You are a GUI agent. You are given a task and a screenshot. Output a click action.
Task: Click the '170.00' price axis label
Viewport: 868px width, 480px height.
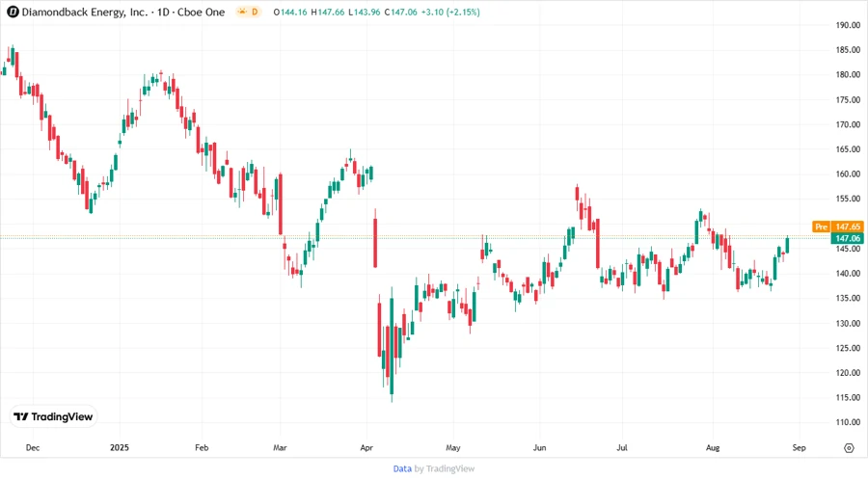[x=848, y=124]
